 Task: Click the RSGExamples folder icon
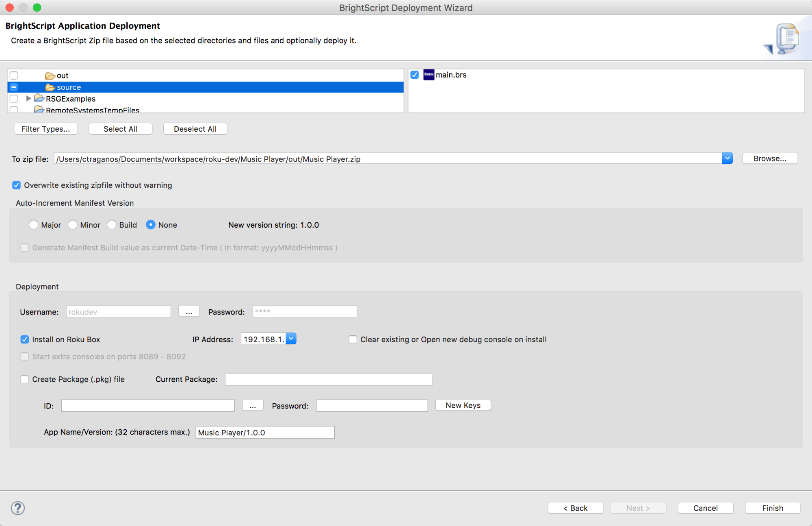point(39,98)
